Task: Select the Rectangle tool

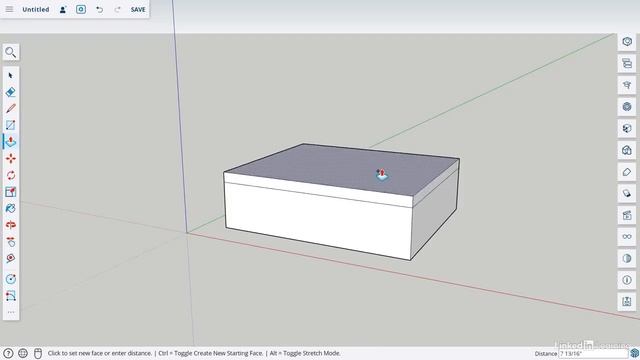Action: pos(11,125)
